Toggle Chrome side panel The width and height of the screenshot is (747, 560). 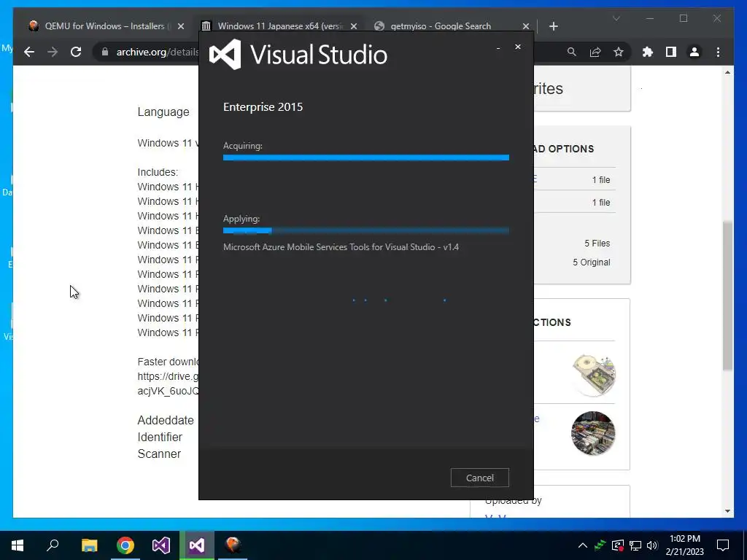pos(671,52)
